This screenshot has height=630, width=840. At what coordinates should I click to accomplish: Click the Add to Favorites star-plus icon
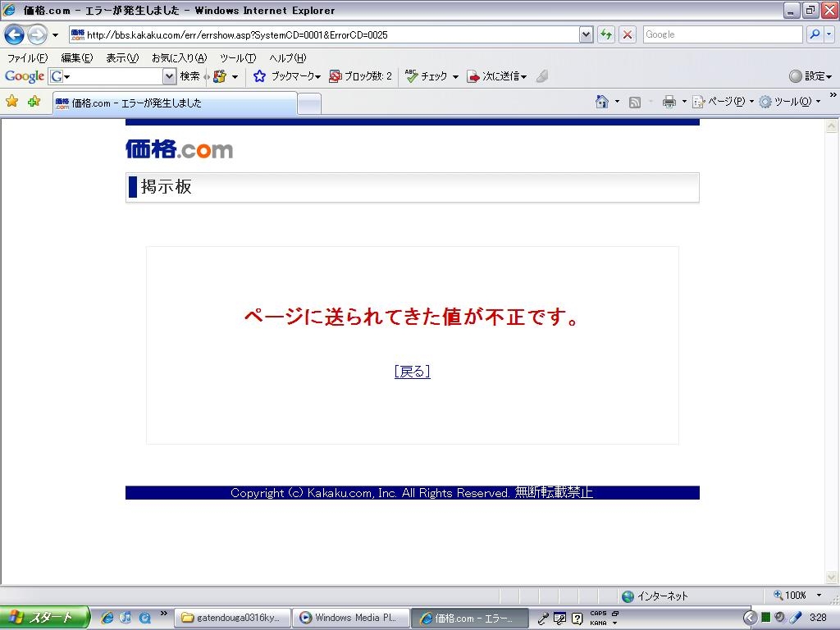[x=34, y=101]
